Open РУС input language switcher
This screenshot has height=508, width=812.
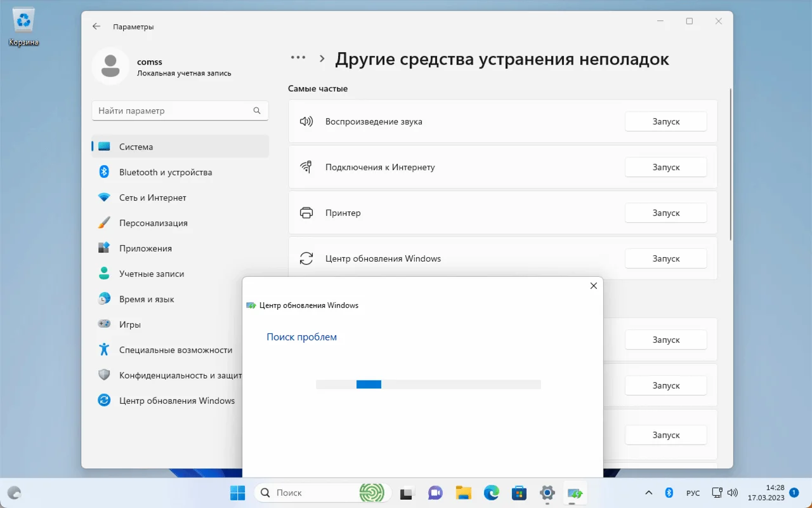tap(693, 493)
